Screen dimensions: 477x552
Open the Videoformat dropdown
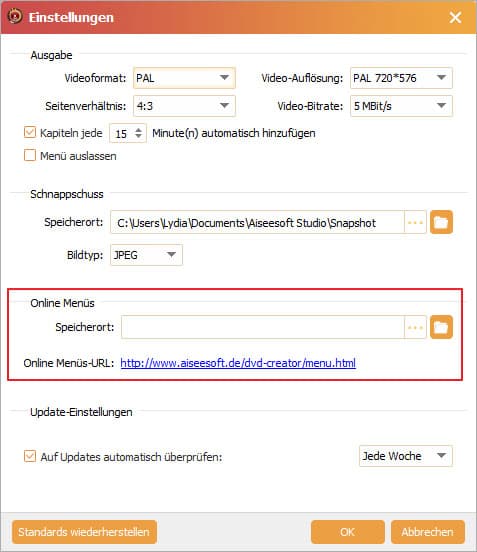tap(184, 78)
